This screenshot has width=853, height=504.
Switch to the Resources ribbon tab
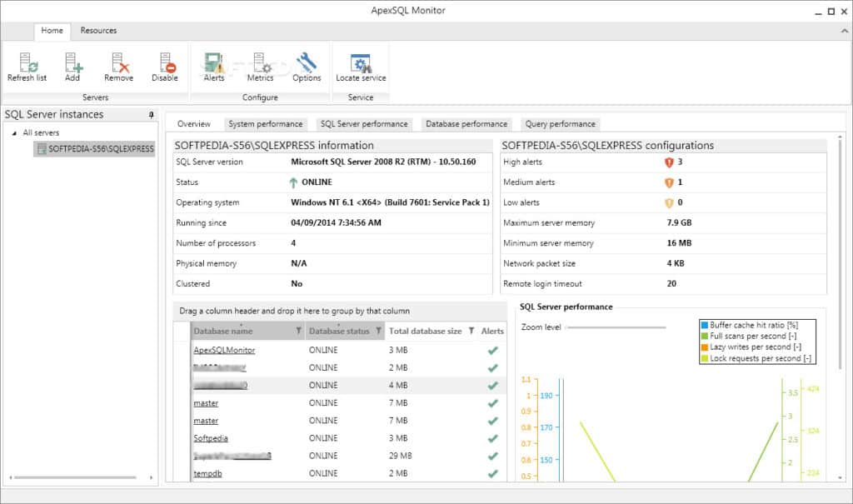tap(98, 31)
